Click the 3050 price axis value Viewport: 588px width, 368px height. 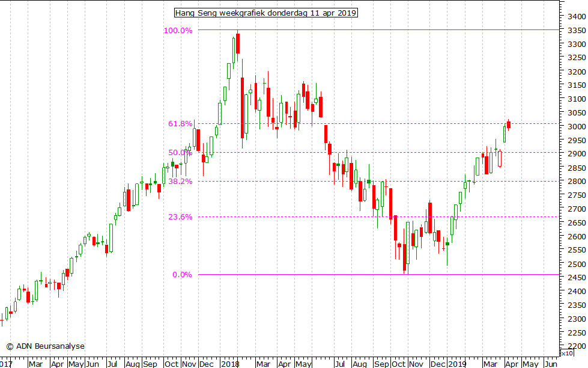click(x=577, y=112)
